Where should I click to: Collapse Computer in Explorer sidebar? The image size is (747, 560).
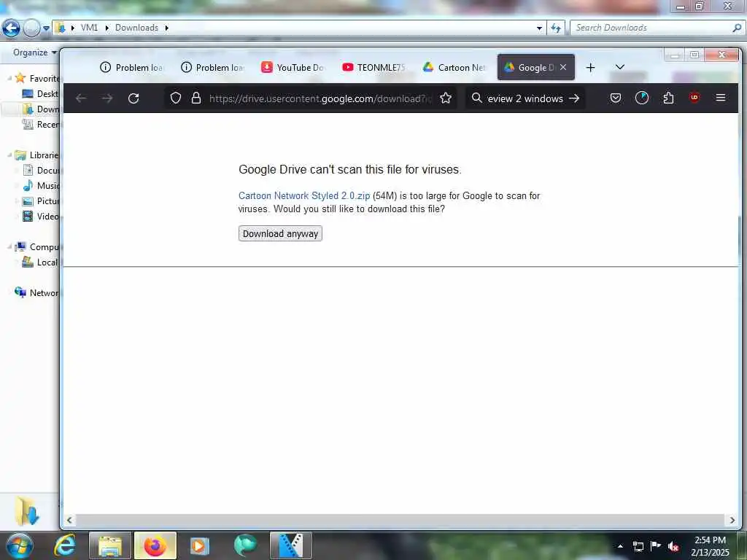pyautogui.click(x=9, y=246)
